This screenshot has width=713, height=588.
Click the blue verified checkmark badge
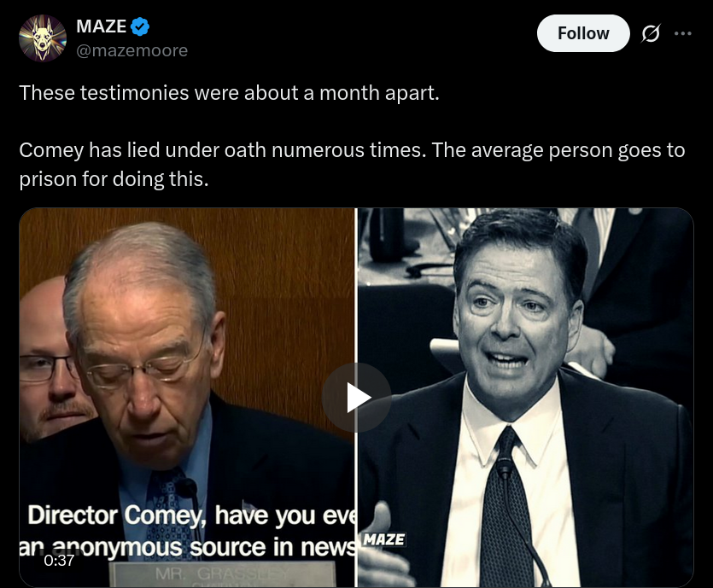(140, 27)
